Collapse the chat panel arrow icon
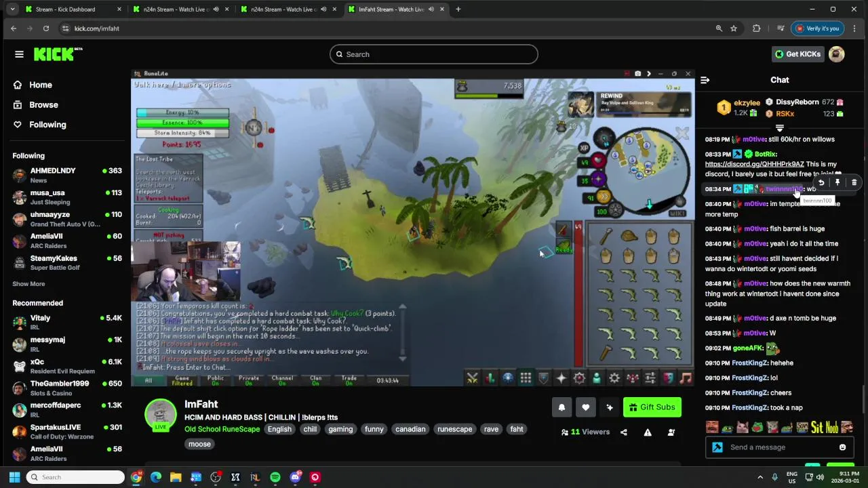 click(x=705, y=80)
